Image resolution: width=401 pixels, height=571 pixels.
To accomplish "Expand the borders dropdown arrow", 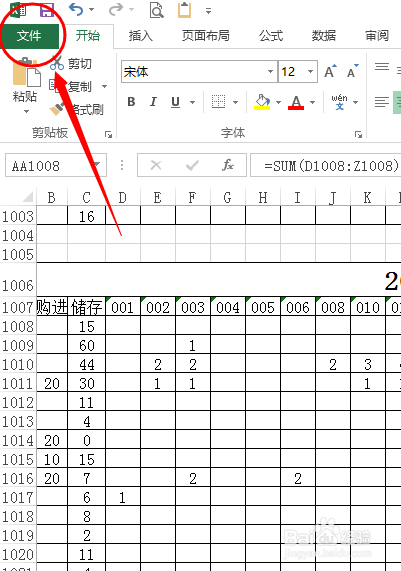I will (x=235, y=102).
